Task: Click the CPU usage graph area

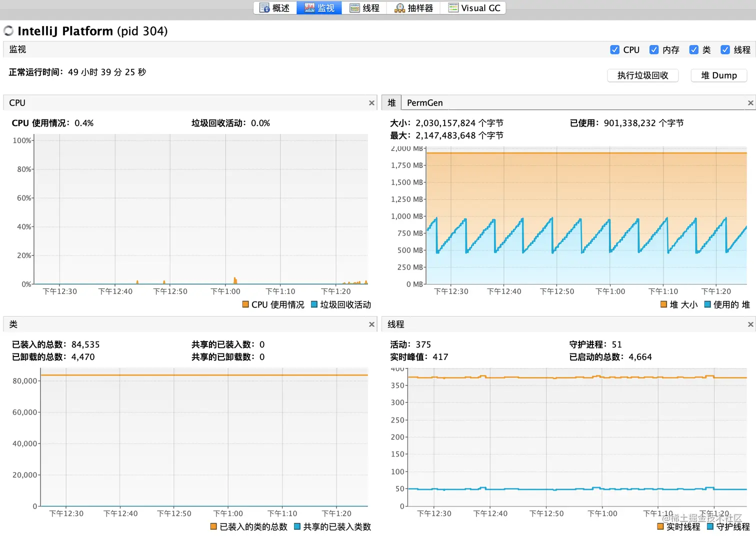Action: coord(201,209)
